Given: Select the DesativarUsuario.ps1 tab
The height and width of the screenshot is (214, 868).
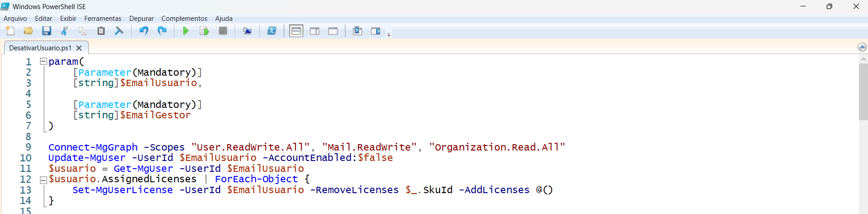Looking at the screenshot, I should [40, 48].
